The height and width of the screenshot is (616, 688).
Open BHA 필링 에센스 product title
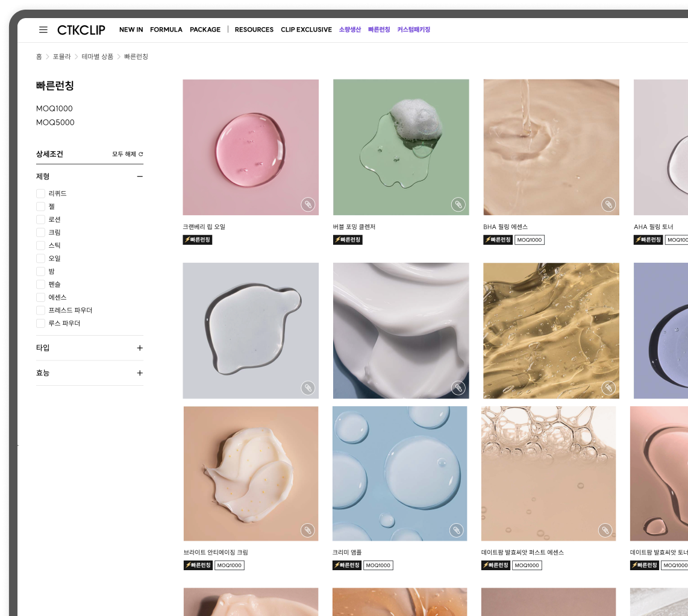point(505,227)
